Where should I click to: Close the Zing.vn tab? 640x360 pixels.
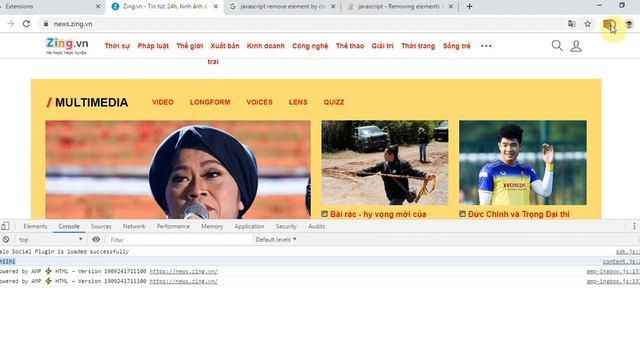tap(216, 7)
